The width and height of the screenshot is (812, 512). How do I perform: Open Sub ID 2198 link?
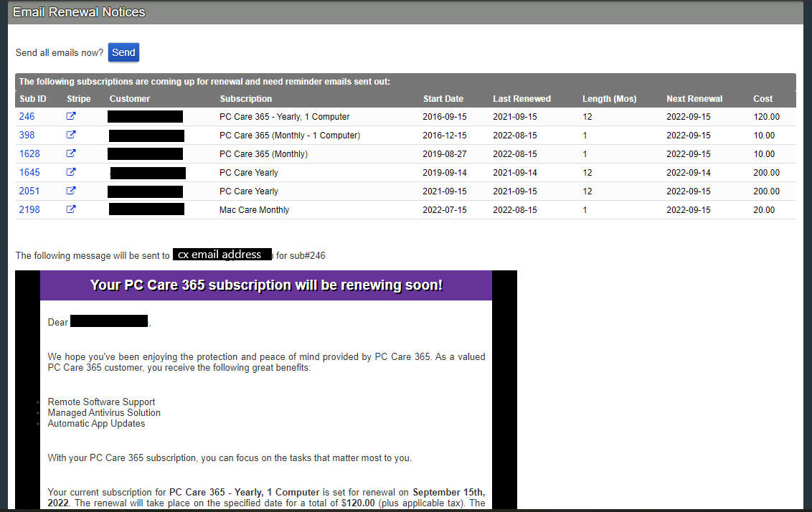coord(29,209)
